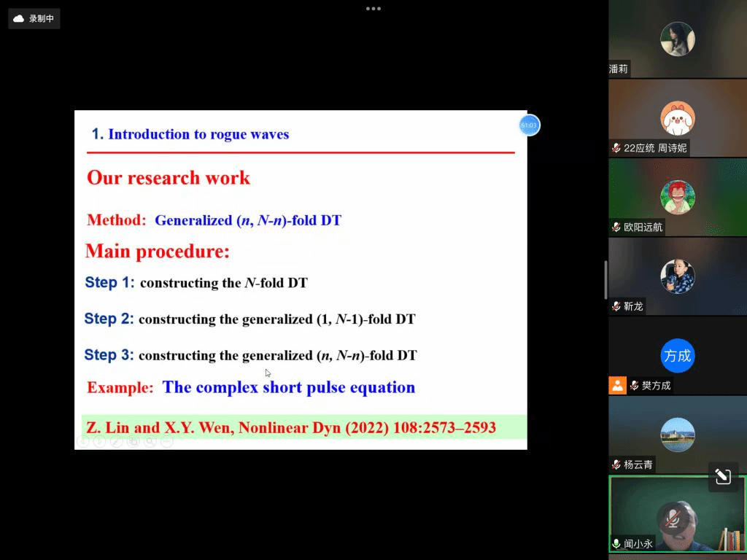
Task: Open slideshow more options icon
Action: point(167,442)
